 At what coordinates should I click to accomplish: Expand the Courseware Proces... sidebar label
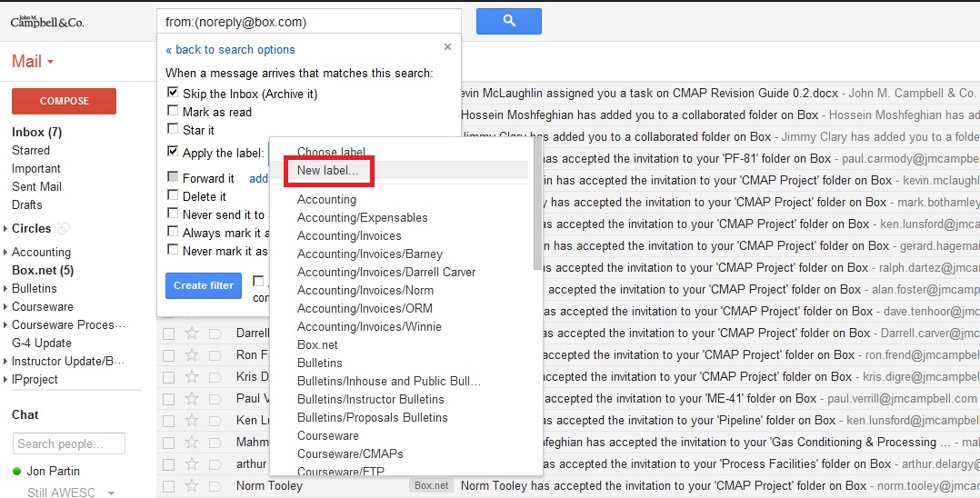tap(5, 325)
